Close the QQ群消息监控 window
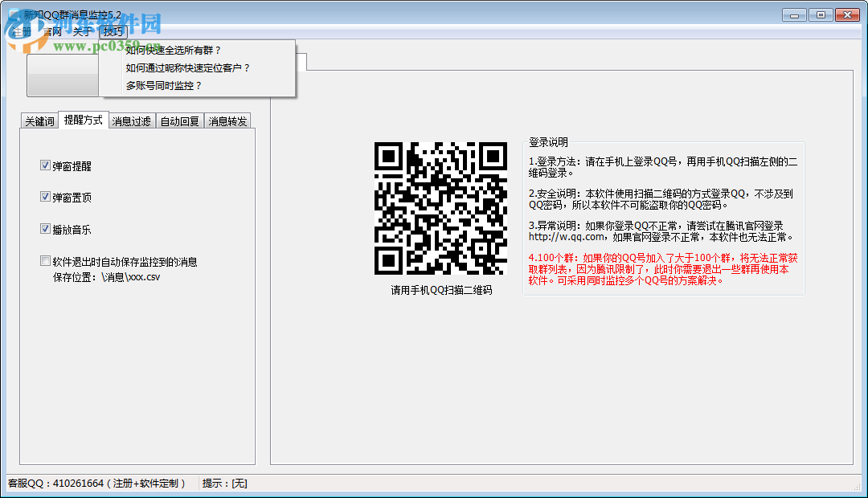 pos(847,15)
